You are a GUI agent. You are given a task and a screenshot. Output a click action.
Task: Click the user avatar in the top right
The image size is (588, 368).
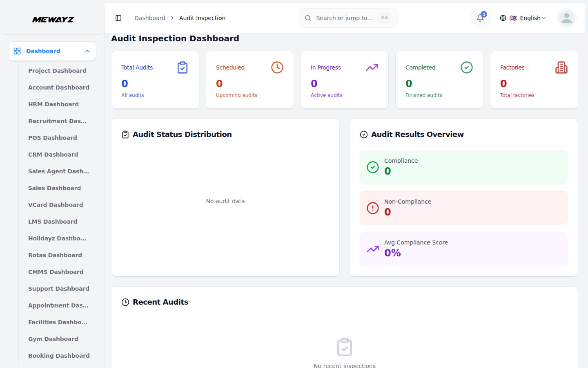[566, 18]
